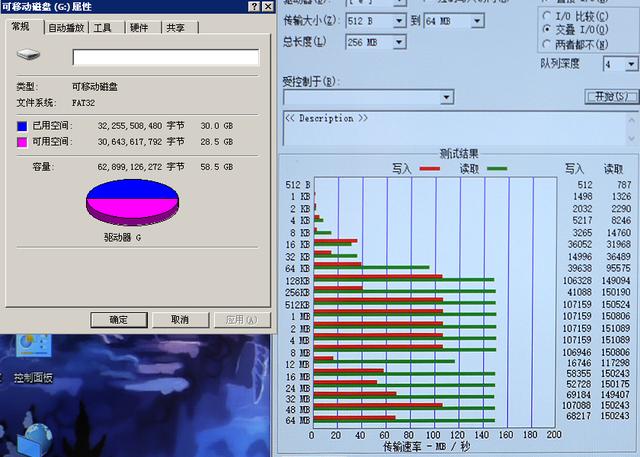Open the 64 MB maximum size dropdown
Screen dimensions: 640x457
(x=477, y=20)
